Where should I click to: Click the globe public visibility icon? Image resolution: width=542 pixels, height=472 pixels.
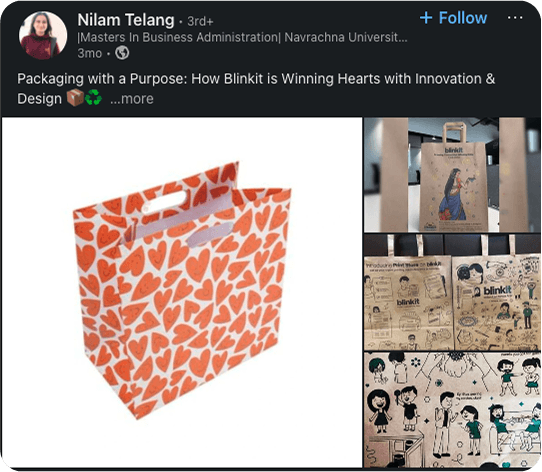pyautogui.click(x=122, y=53)
